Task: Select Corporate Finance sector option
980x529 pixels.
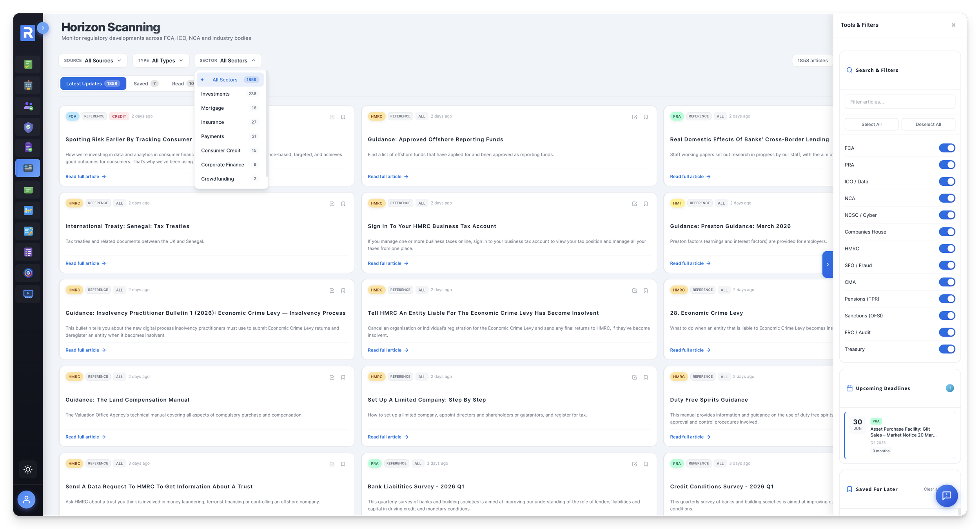Action: coord(230,165)
